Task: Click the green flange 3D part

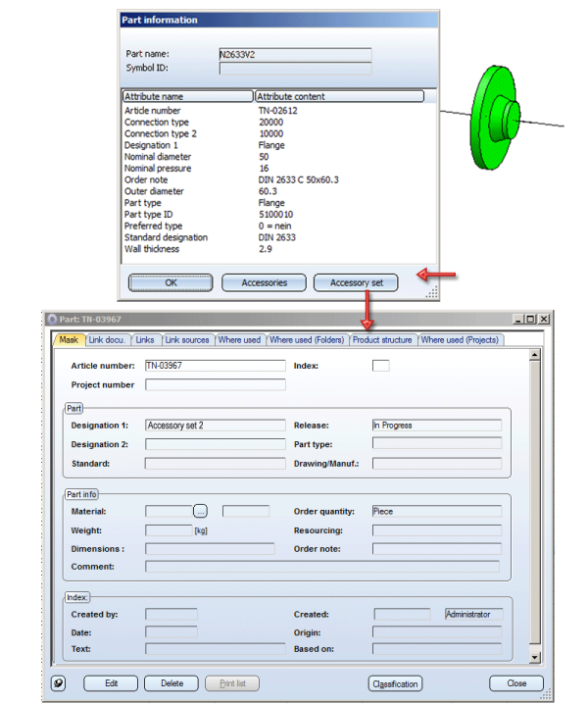Action: [496, 118]
